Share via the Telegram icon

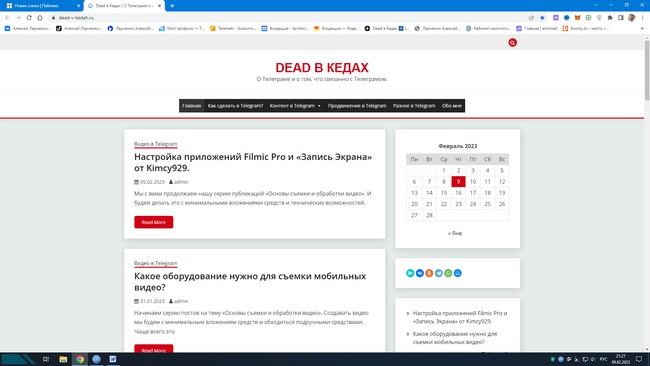(x=439, y=273)
